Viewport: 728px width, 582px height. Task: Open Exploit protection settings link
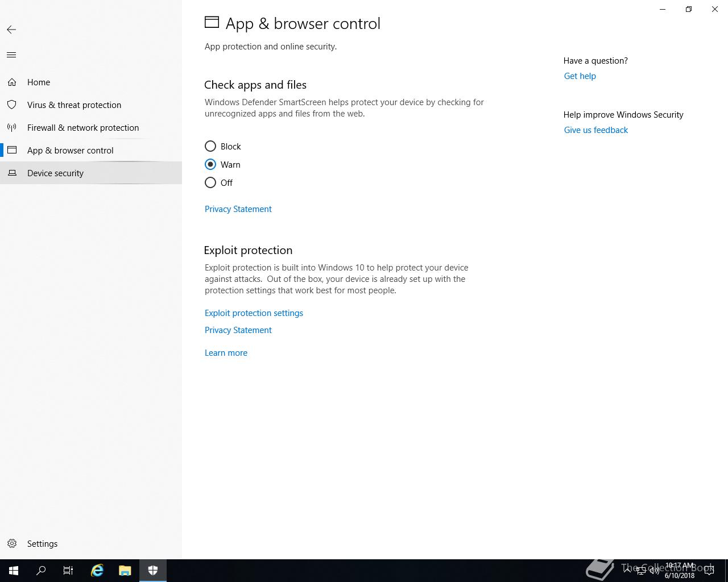coord(254,313)
